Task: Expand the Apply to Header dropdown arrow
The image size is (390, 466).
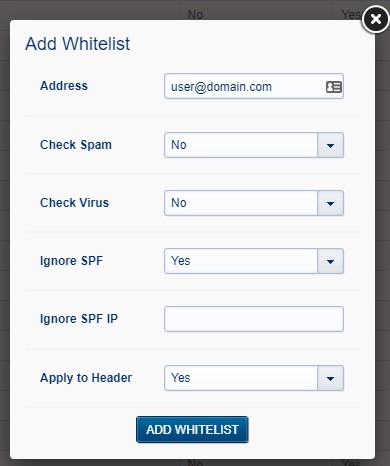Action: point(330,378)
